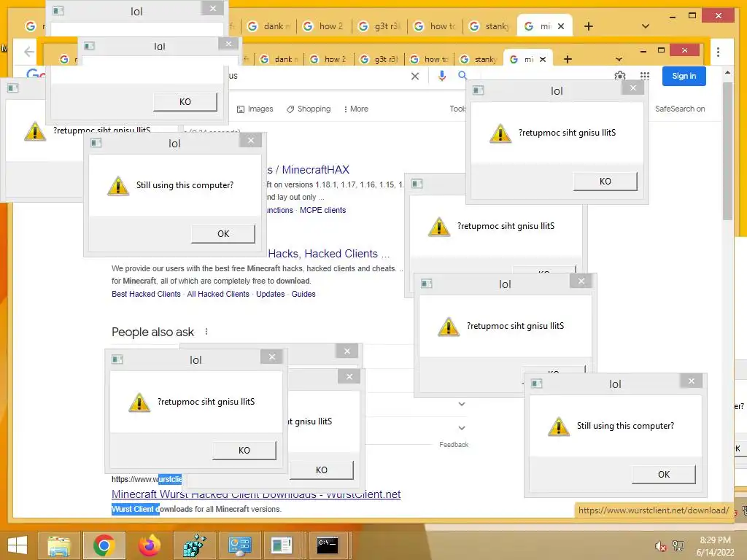Go back using the browser back arrow
747x560 pixels.
(29, 52)
